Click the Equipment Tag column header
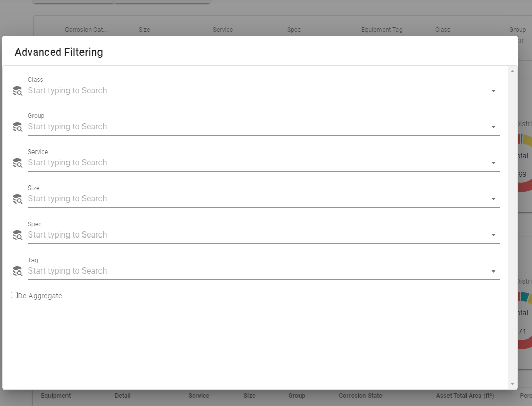This screenshot has height=406, width=532. tap(381, 30)
